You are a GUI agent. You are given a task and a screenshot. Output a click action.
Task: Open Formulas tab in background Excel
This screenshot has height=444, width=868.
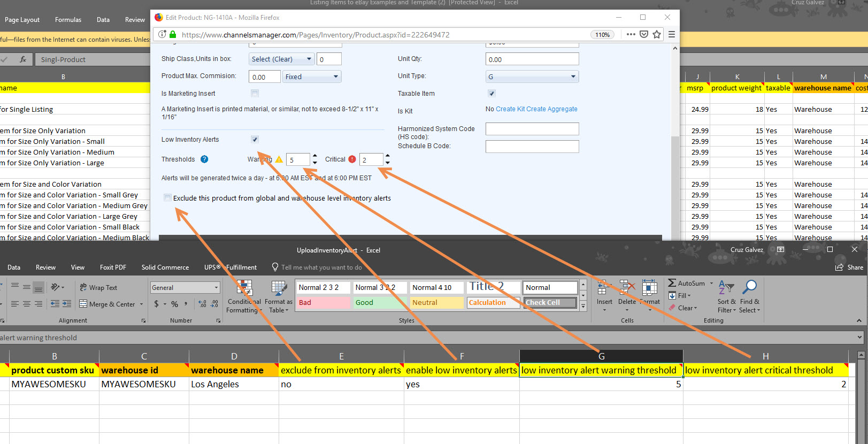point(68,20)
